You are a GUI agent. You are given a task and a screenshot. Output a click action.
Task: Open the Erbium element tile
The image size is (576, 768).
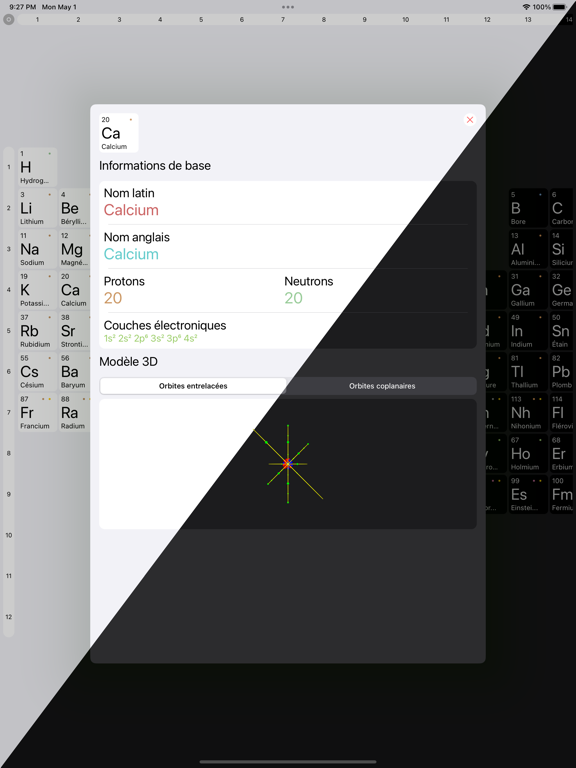(x=561, y=454)
